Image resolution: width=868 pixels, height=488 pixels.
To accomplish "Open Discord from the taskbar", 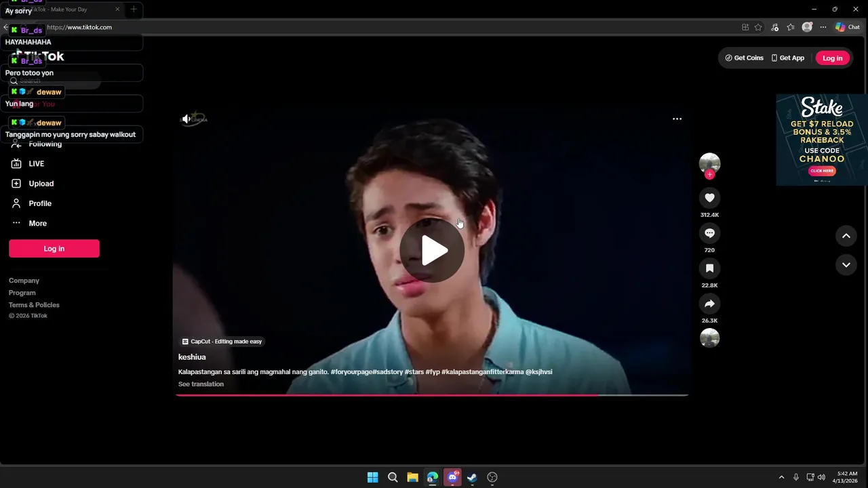I will (x=452, y=477).
